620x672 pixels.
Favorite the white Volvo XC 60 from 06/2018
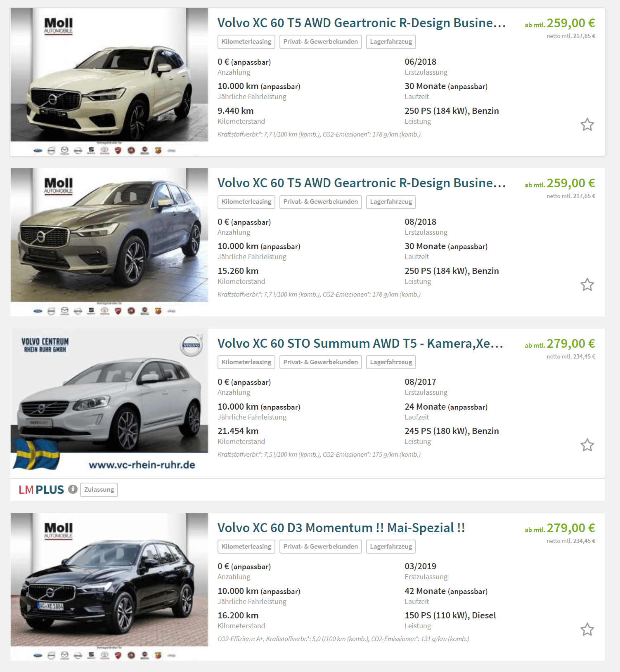point(587,125)
